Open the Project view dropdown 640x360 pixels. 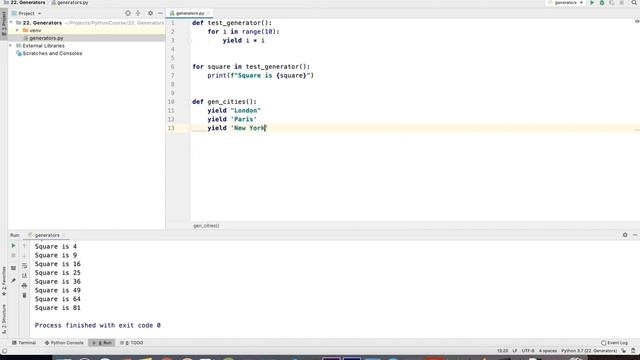click(27, 13)
